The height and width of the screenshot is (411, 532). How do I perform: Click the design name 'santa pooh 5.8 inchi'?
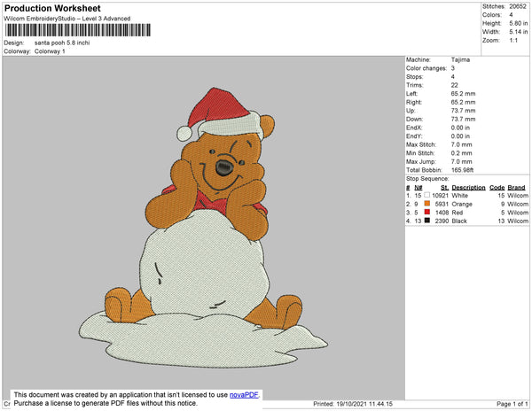pyautogui.click(x=62, y=43)
